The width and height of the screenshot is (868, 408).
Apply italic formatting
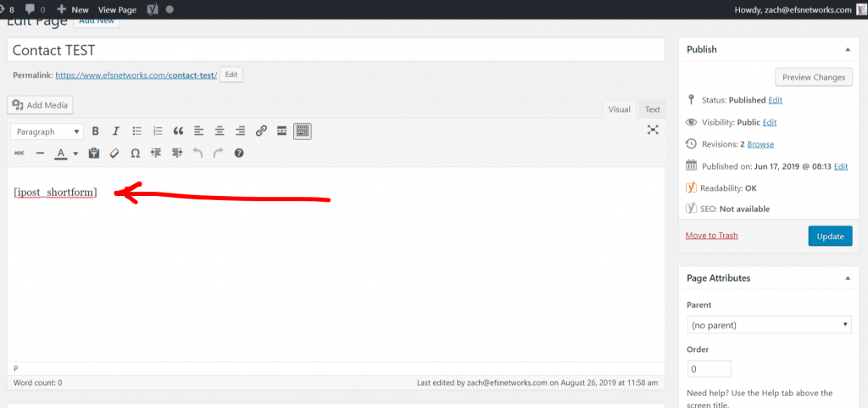(115, 131)
